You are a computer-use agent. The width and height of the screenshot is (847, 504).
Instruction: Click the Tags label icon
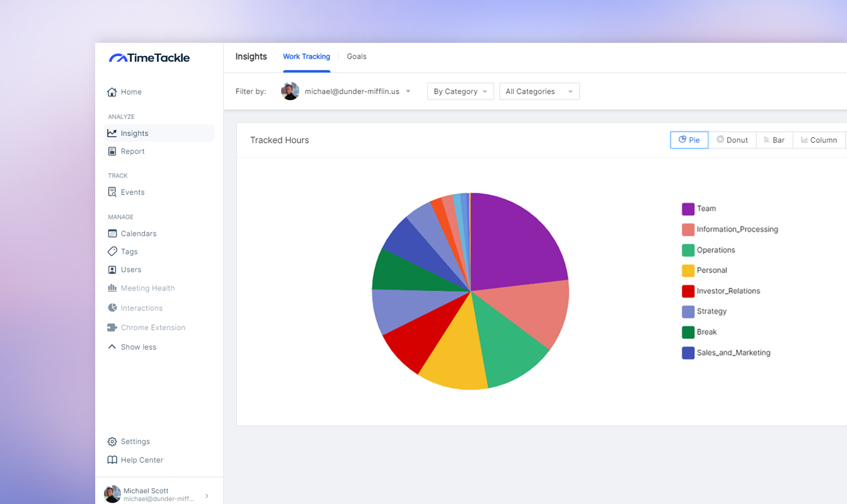point(112,251)
